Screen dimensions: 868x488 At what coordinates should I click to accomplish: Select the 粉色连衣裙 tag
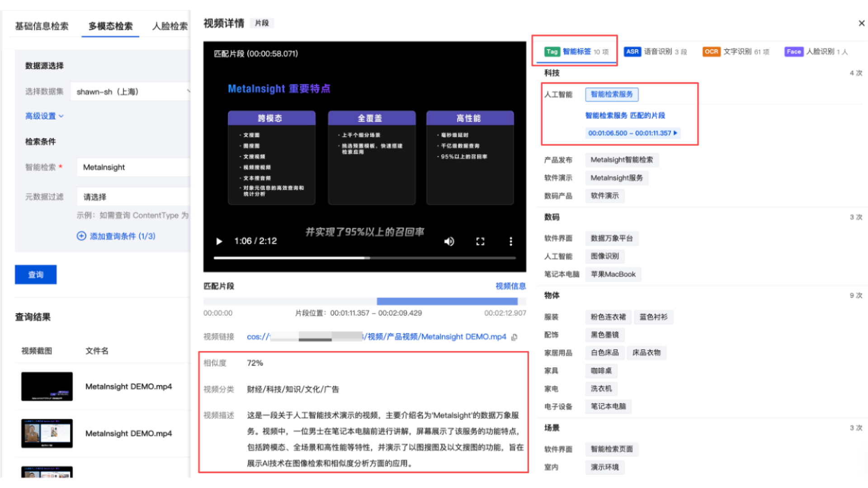pyautogui.click(x=608, y=317)
